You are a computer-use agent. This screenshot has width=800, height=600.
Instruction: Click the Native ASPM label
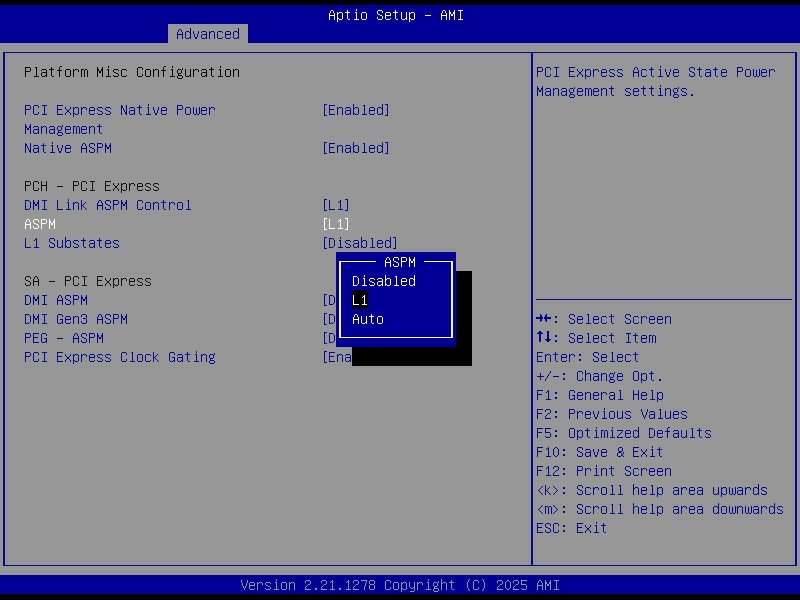point(68,148)
